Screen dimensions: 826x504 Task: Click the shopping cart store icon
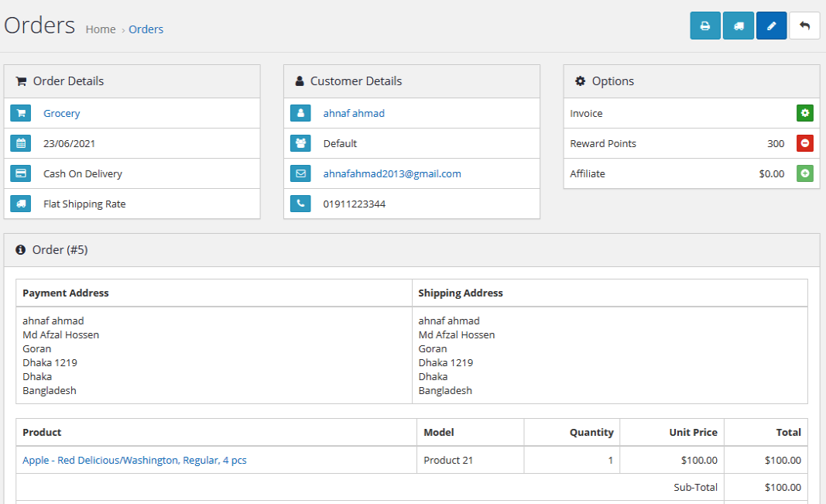(21, 113)
